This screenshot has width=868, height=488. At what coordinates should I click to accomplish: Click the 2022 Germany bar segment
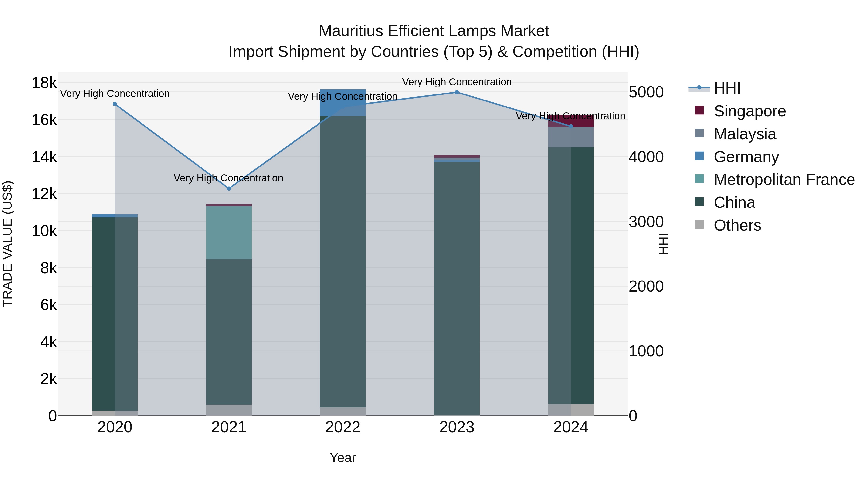(x=343, y=103)
